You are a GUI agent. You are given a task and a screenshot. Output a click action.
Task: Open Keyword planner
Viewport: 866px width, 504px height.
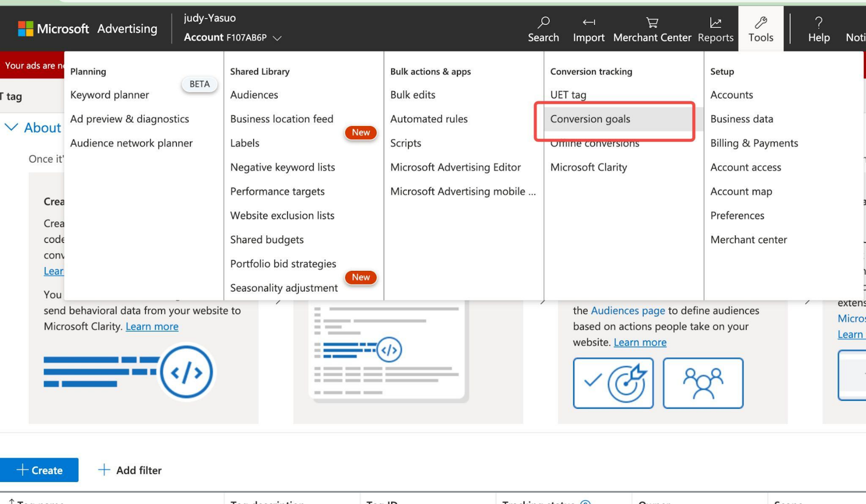pyautogui.click(x=109, y=95)
